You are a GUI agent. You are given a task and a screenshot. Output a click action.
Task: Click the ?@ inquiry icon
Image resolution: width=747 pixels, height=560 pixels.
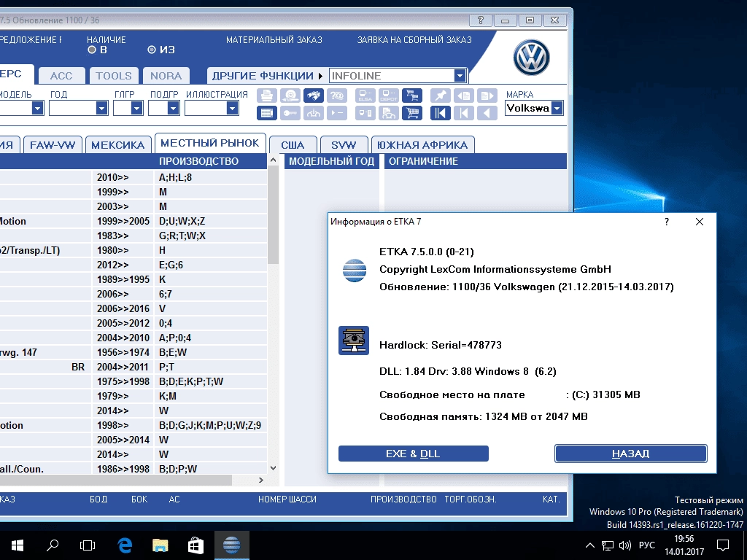pyautogui.click(x=337, y=96)
